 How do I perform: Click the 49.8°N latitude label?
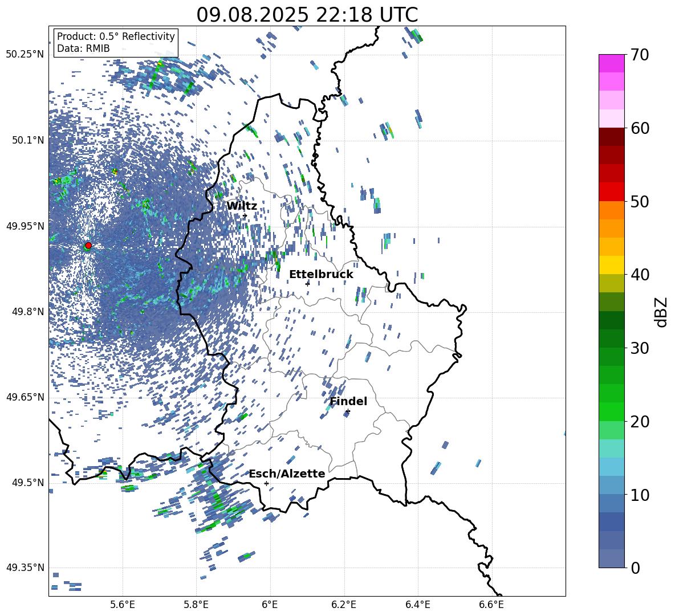click(28, 312)
